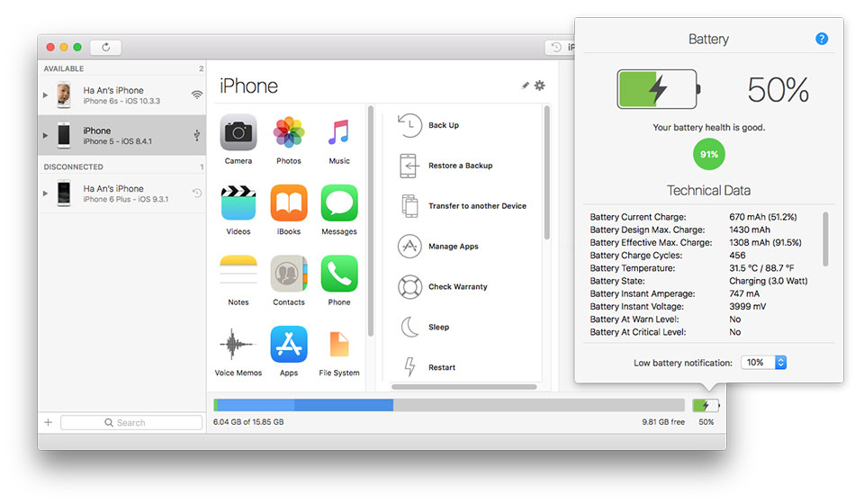Screen dimensions: 864x504
Task: Open the Videos app icon
Action: (238, 202)
